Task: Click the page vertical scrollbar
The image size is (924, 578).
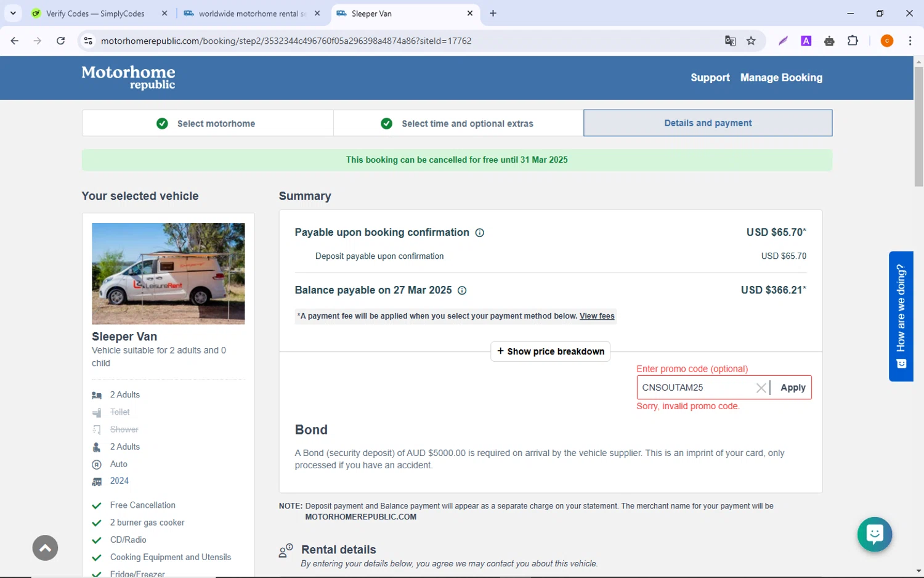Action: click(x=918, y=126)
